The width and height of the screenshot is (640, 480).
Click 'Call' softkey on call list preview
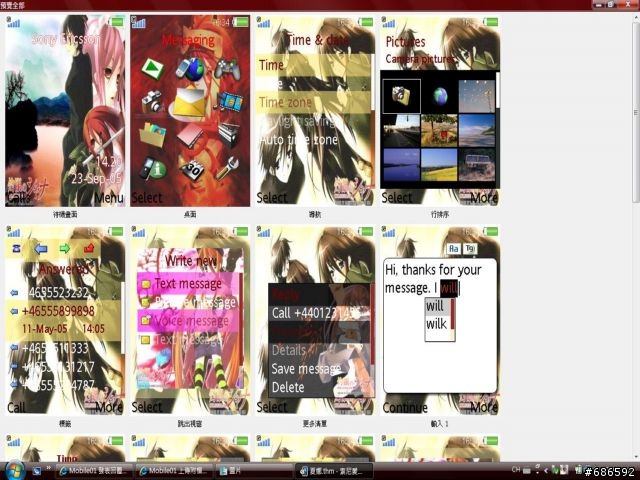[16, 407]
